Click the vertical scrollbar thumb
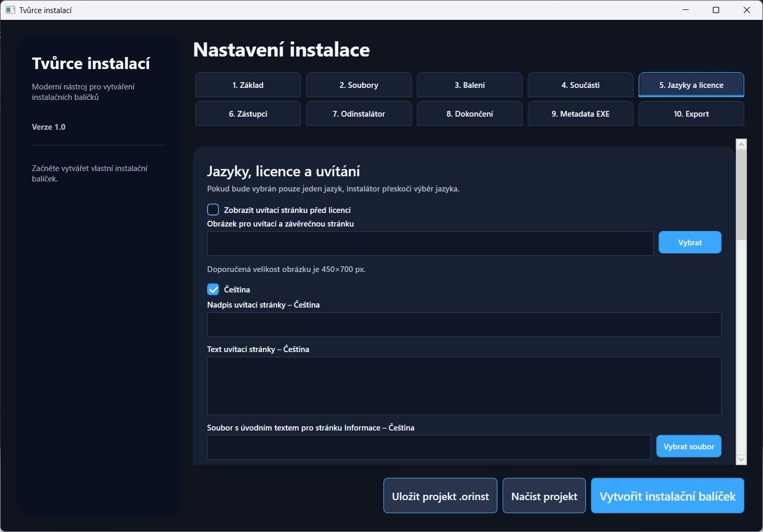 [x=741, y=195]
